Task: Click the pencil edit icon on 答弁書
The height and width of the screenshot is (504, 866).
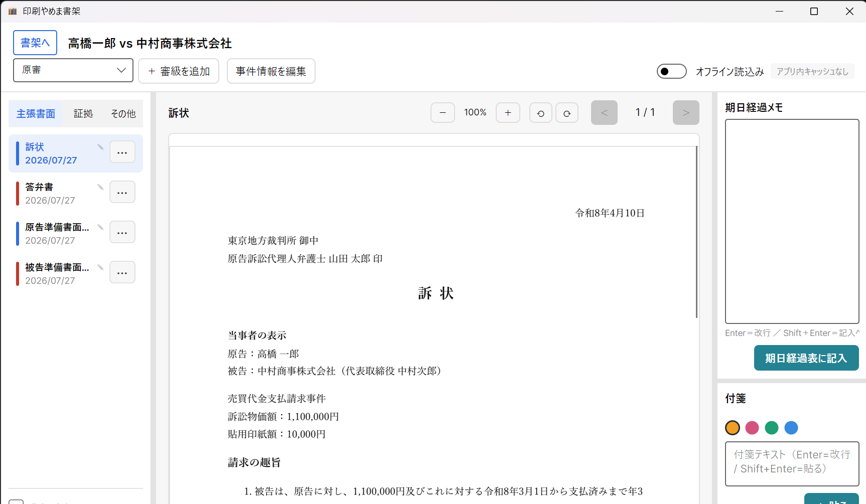Action: point(100,187)
